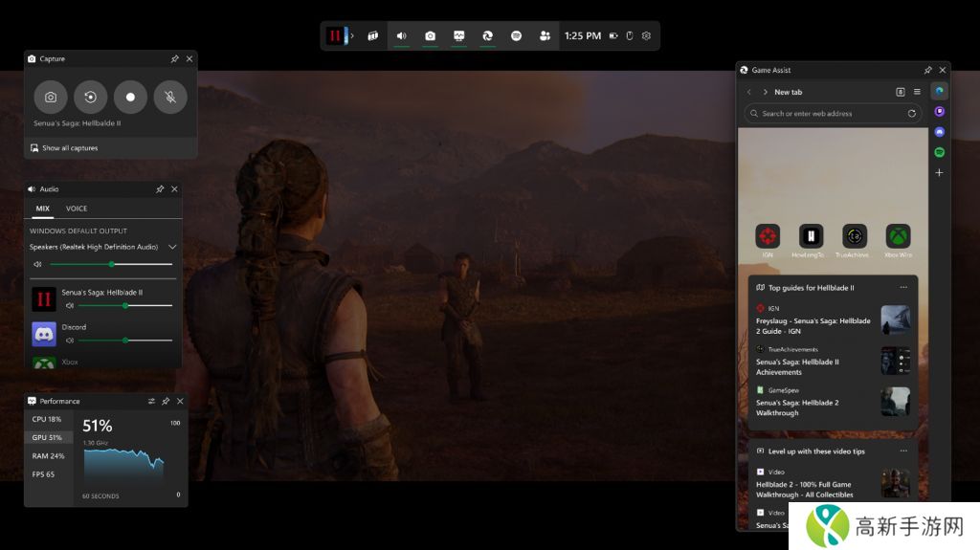
Task: Expand the Speakers output device dropdown
Action: (x=172, y=247)
